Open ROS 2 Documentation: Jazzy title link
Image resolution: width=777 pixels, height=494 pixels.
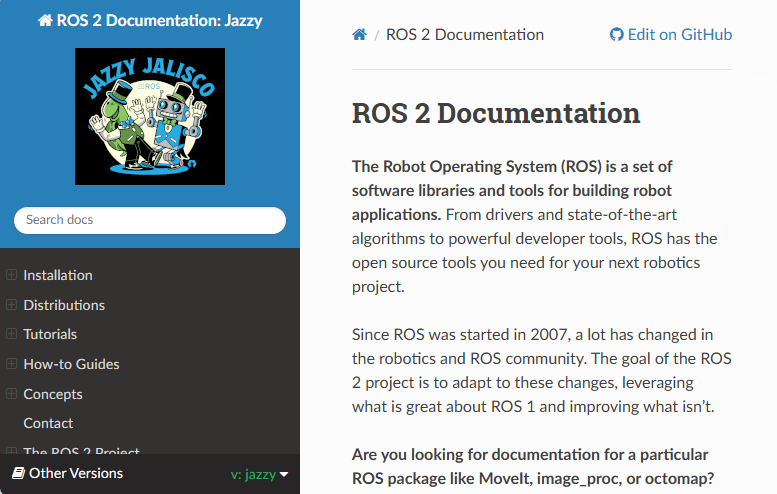click(x=150, y=20)
